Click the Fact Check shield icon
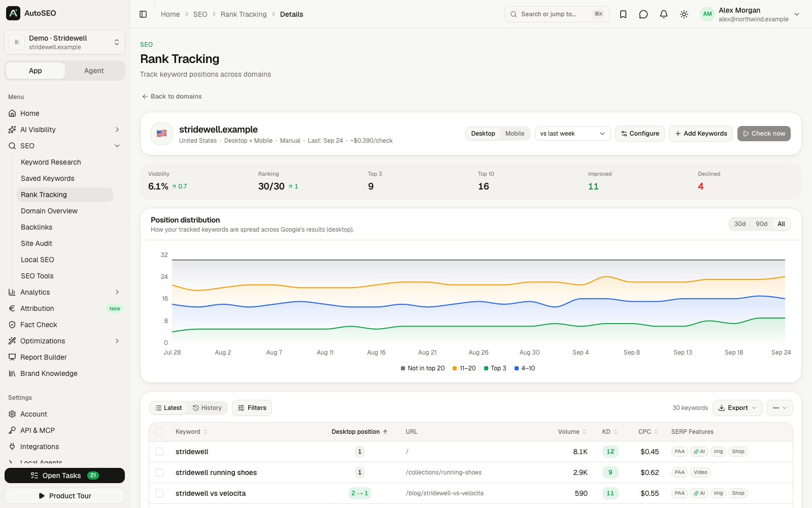 coord(12,325)
